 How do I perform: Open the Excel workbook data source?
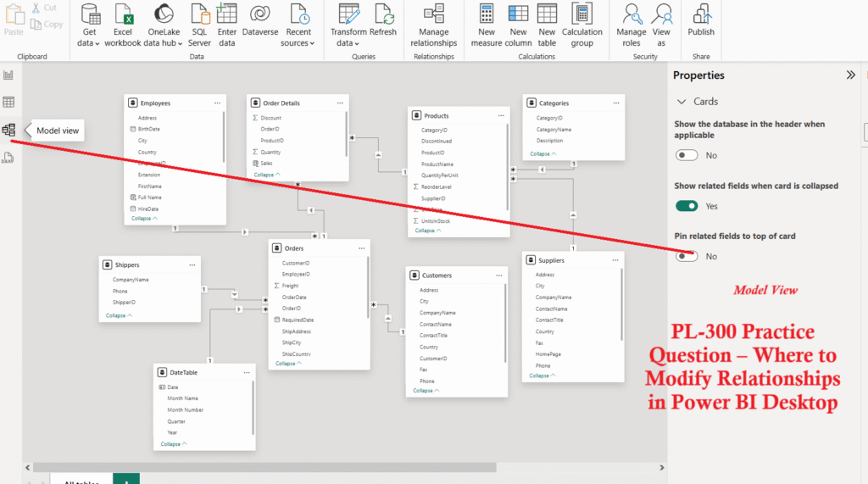point(123,14)
